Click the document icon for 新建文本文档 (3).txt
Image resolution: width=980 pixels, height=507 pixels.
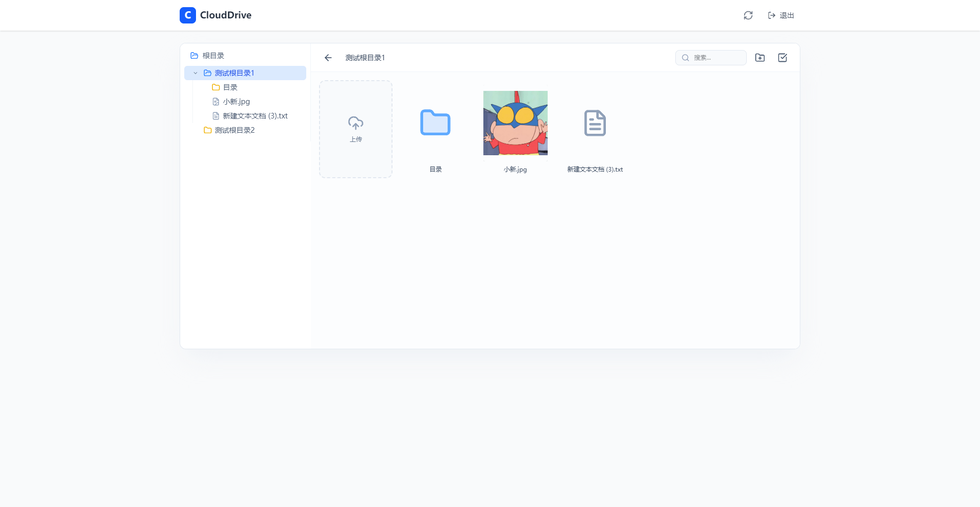click(595, 123)
